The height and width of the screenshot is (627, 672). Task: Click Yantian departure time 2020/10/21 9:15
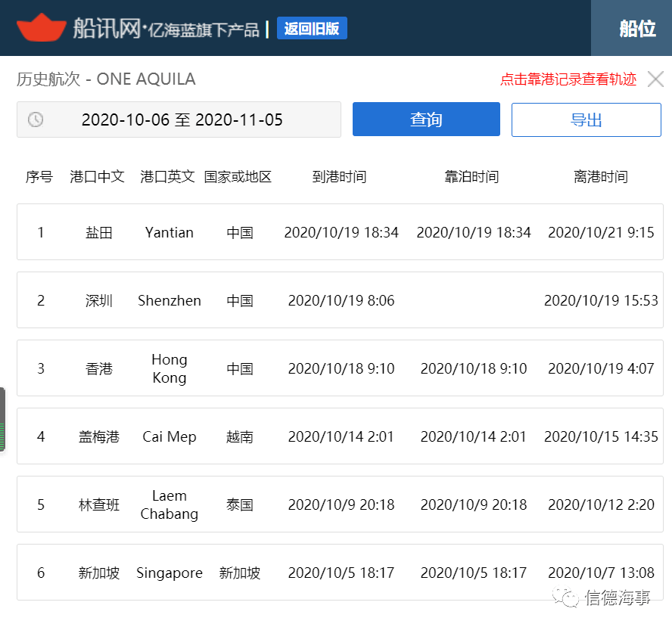pos(601,232)
